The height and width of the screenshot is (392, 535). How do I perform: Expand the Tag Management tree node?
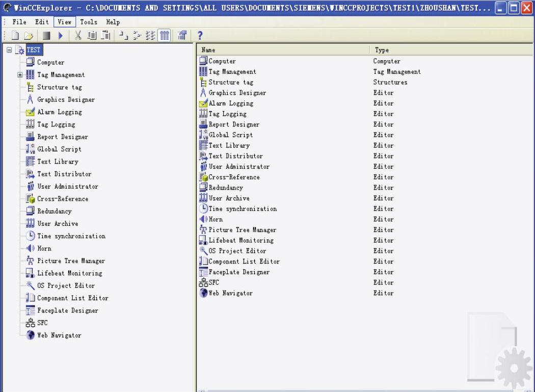point(20,75)
